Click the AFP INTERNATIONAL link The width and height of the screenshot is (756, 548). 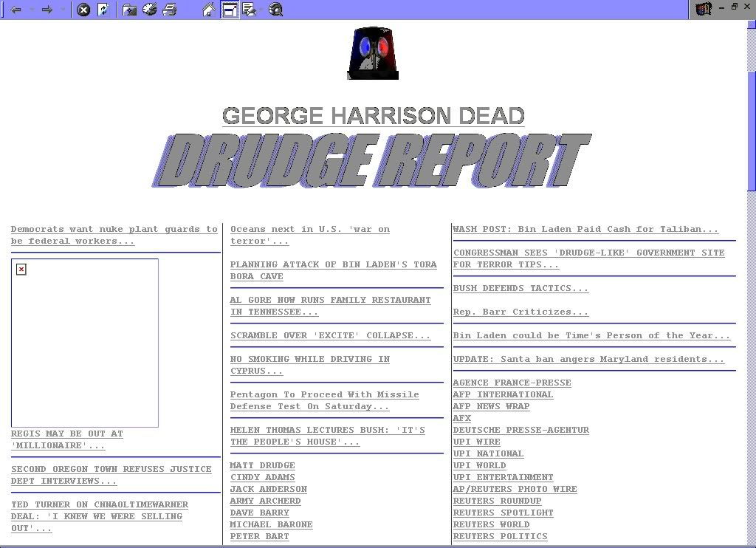point(503,394)
